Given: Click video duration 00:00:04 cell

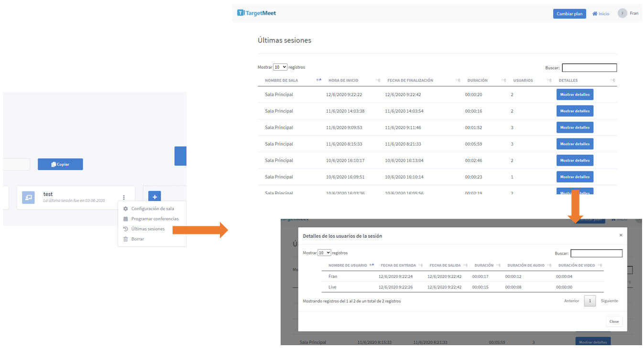Looking at the screenshot, I should tap(564, 276).
